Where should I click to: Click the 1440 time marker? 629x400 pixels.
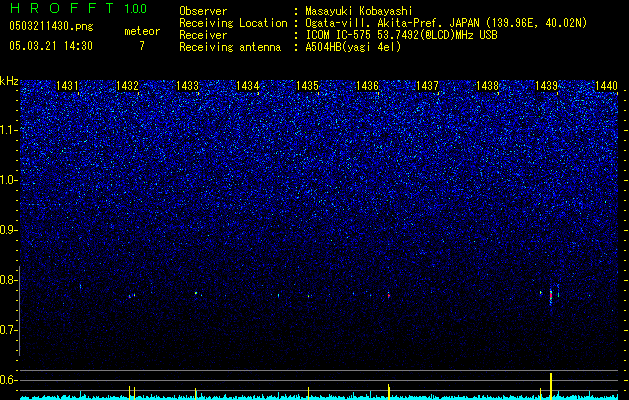point(607,86)
